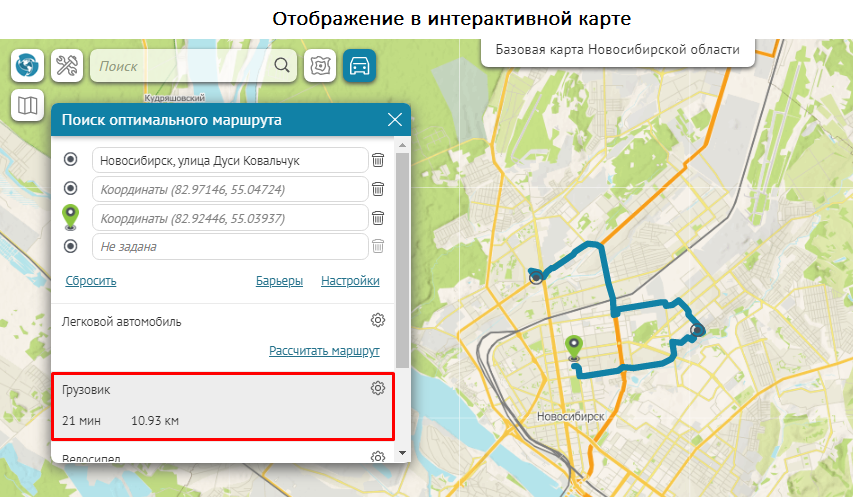The width and height of the screenshot is (853, 498).
Task: Select marker for the 'Не задана' point
Action: [71, 246]
